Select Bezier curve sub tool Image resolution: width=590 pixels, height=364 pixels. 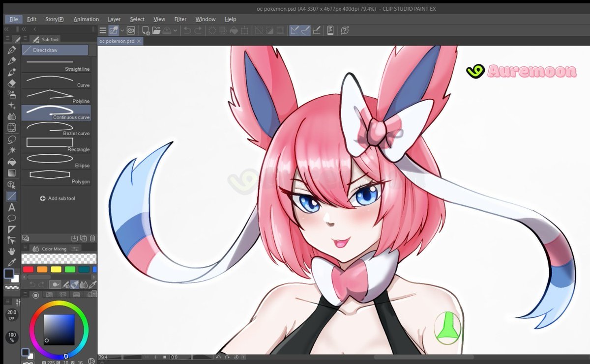pos(56,129)
